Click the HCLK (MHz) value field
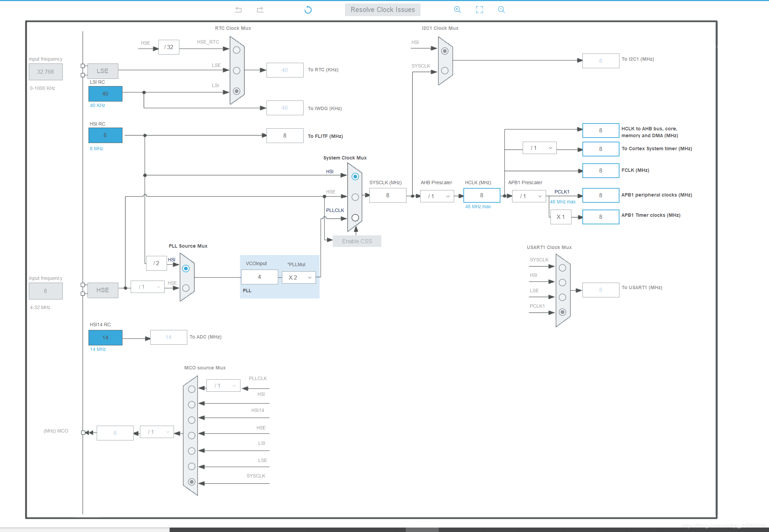Viewport: 769px width, 532px height. (482, 195)
